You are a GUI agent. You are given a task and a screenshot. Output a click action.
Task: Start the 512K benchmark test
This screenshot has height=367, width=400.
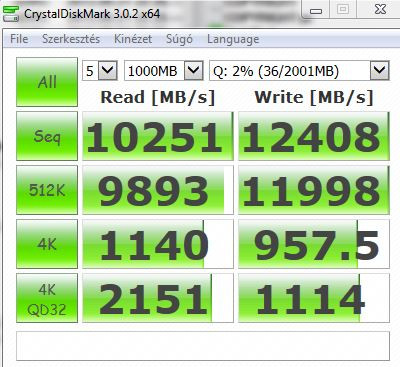coord(47,190)
